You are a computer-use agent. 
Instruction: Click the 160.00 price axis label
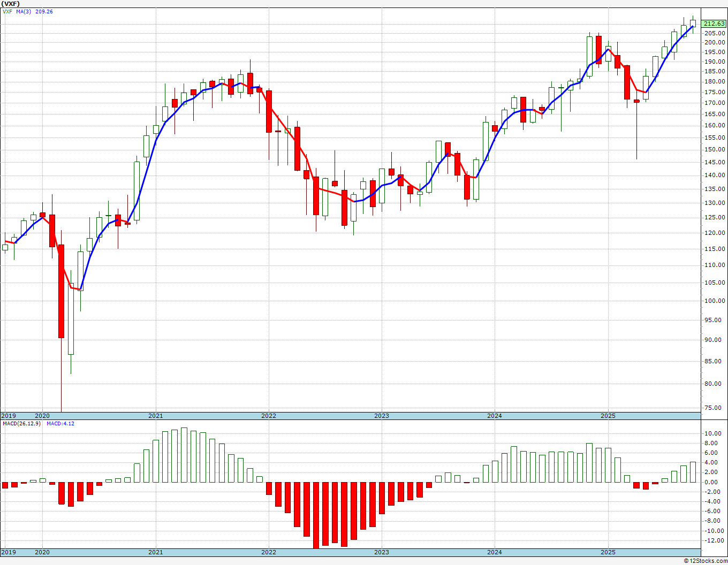tap(715, 126)
